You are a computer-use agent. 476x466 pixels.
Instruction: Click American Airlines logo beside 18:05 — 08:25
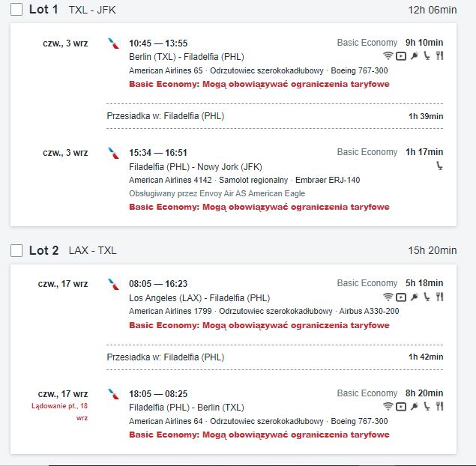coord(114,394)
